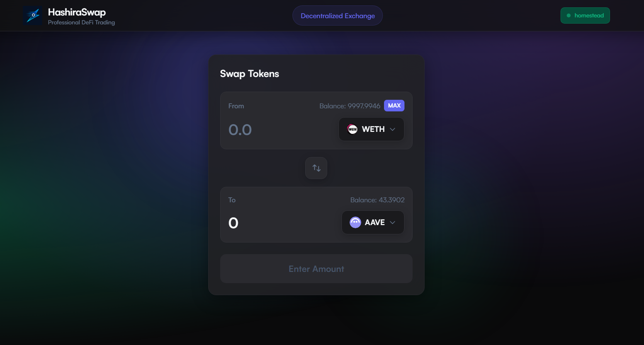Click the Professional DeFi Trading subtitle
The width and height of the screenshot is (644, 345).
pos(82,22)
